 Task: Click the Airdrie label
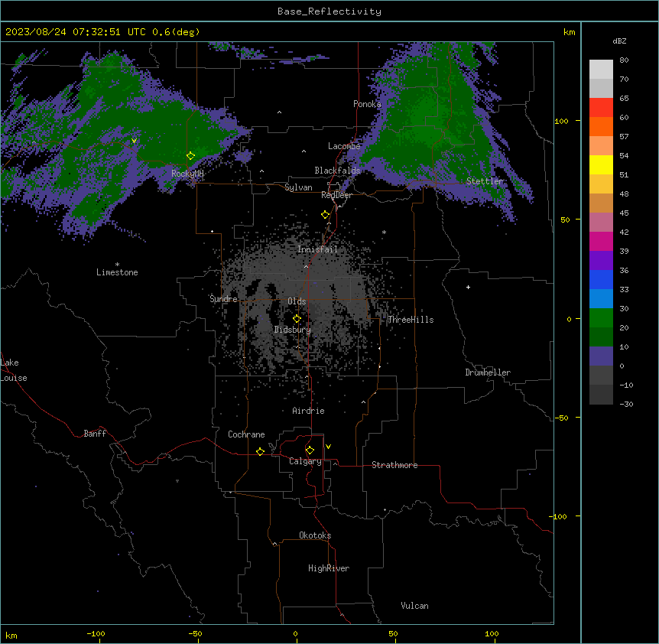click(308, 411)
